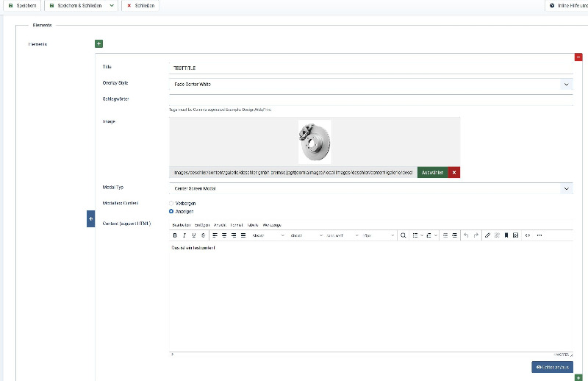Open source code view icon in editor
The image size is (588, 381).
pos(528,235)
